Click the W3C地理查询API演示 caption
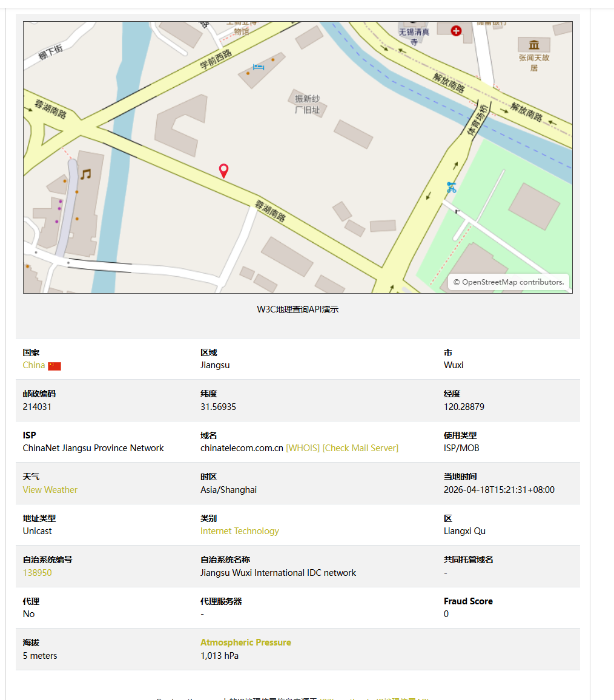The image size is (614, 700). coord(297,309)
